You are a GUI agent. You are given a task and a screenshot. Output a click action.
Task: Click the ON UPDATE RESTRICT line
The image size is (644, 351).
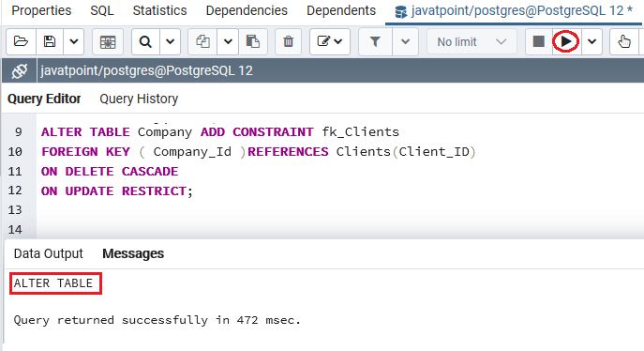(116, 191)
